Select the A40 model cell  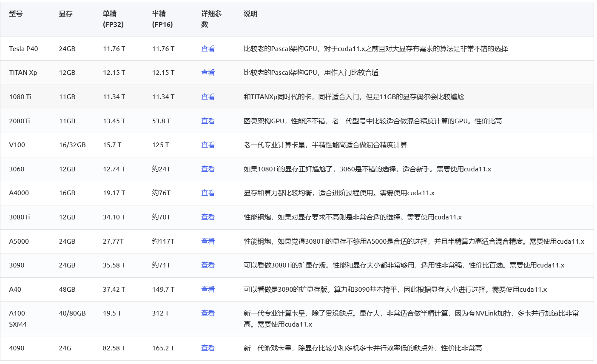(15, 290)
